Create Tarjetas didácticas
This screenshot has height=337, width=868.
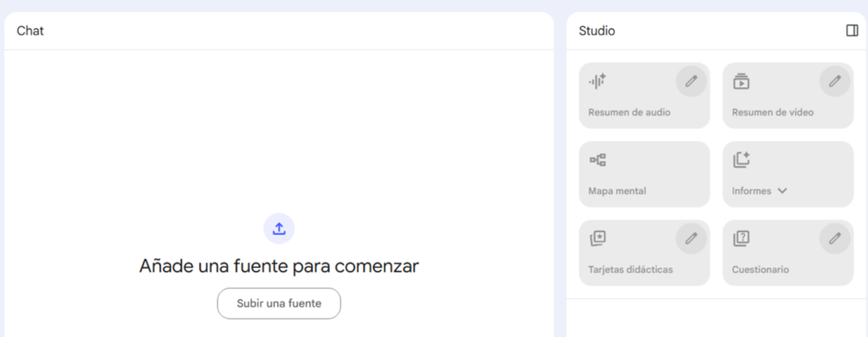pos(644,253)
